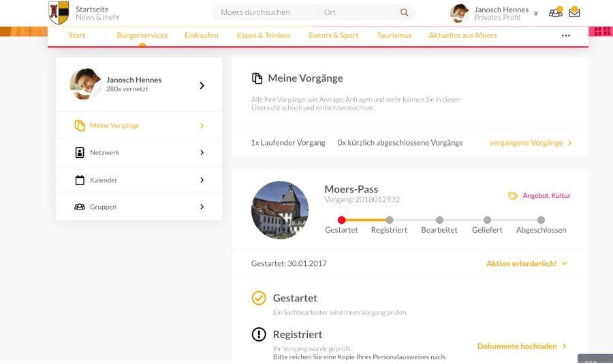
Task: Click 0x kürzlich abgeschlossene Vorgänge text
Action: (400, 143)
